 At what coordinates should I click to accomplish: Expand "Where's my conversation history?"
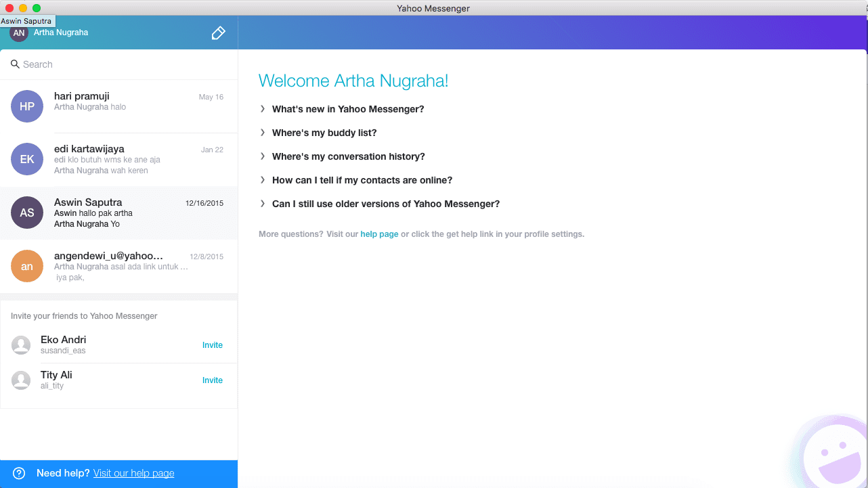point(348,156)
